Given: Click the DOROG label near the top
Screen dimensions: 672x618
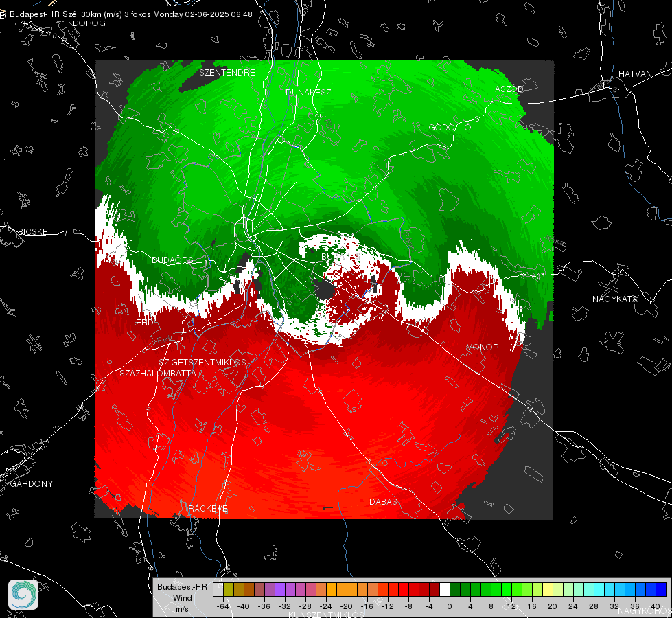Looking at the screenshot, I should [x=89, y=23].
